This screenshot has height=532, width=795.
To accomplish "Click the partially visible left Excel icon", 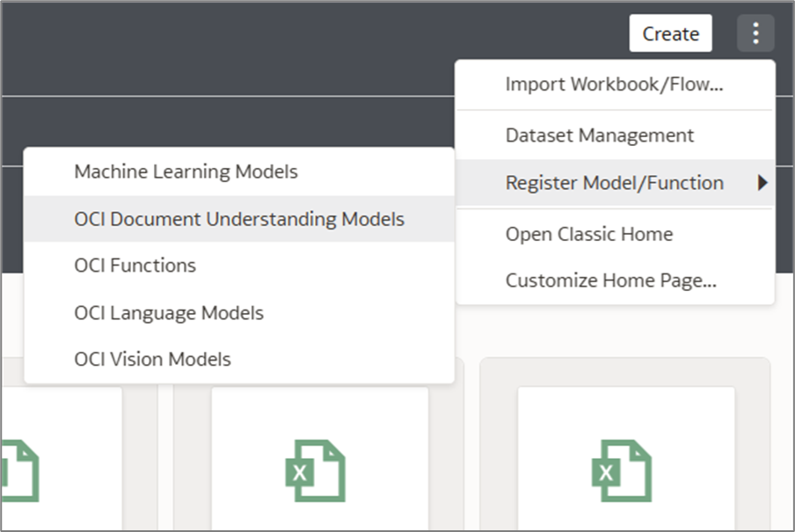I will [19, 472].
